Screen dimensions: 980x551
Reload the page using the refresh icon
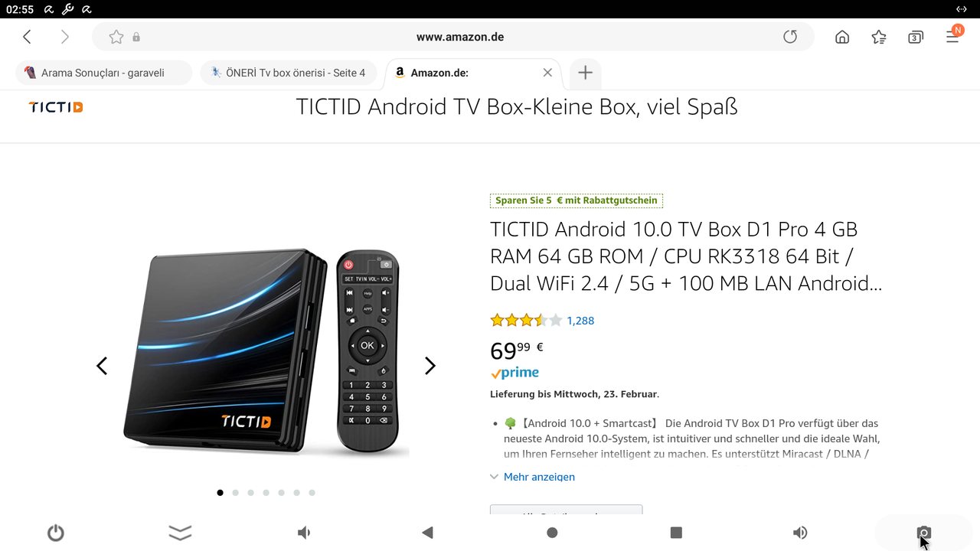coord(790,37)
